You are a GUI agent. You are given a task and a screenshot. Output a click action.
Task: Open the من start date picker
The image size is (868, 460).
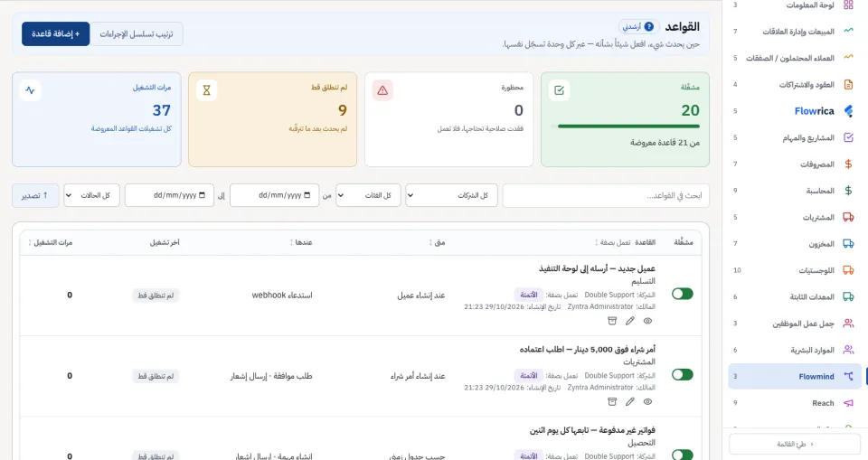275,195
